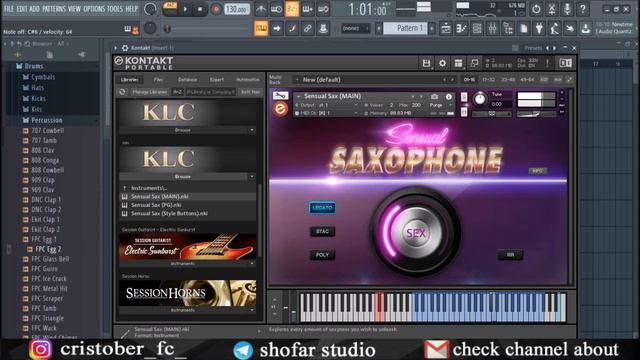The image size is (640, 360).
Task: Switch to the Database tab
Action: click(188, 80)
